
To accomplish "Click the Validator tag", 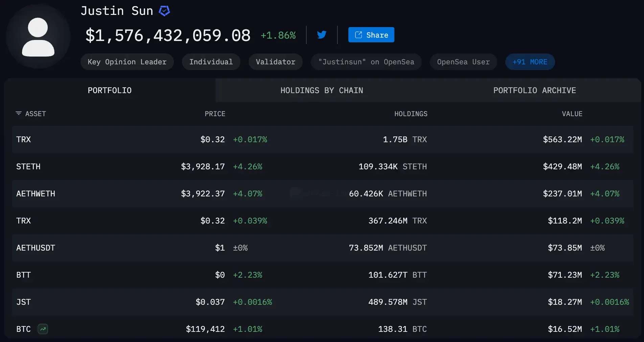I will [x=275, y=62].
